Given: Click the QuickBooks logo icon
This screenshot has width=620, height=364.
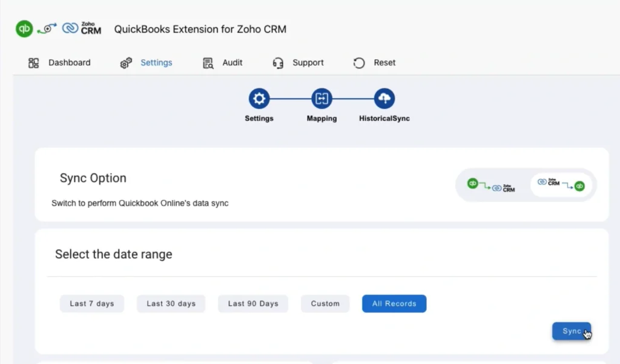Looking at the screenshot, I should [24, 28].
